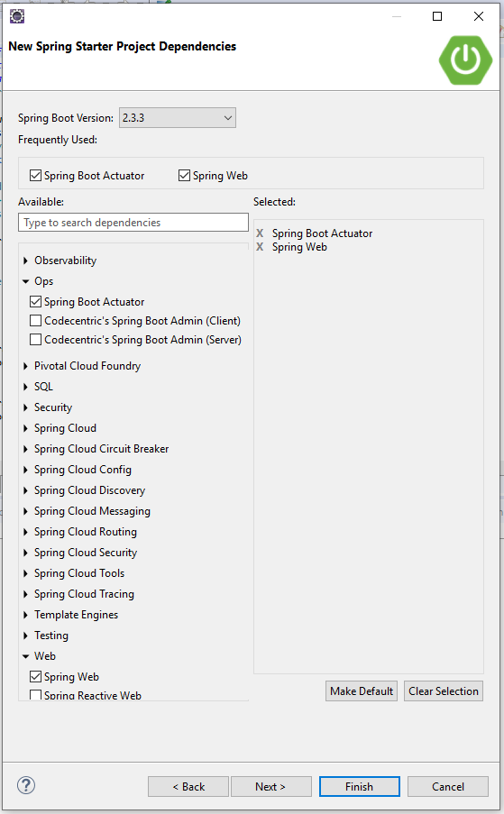Expand Spring Cloud Security category
Screen dimensions: 504x814
25,553
